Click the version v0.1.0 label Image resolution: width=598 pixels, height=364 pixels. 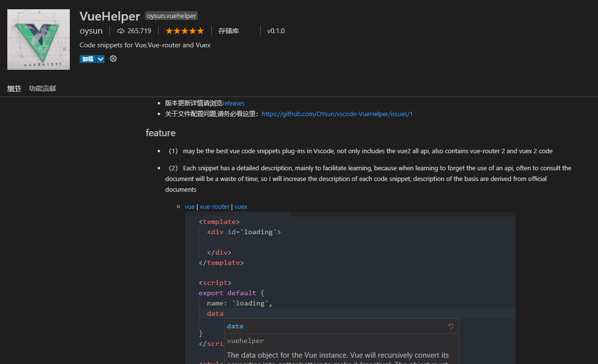click(276, 31)
